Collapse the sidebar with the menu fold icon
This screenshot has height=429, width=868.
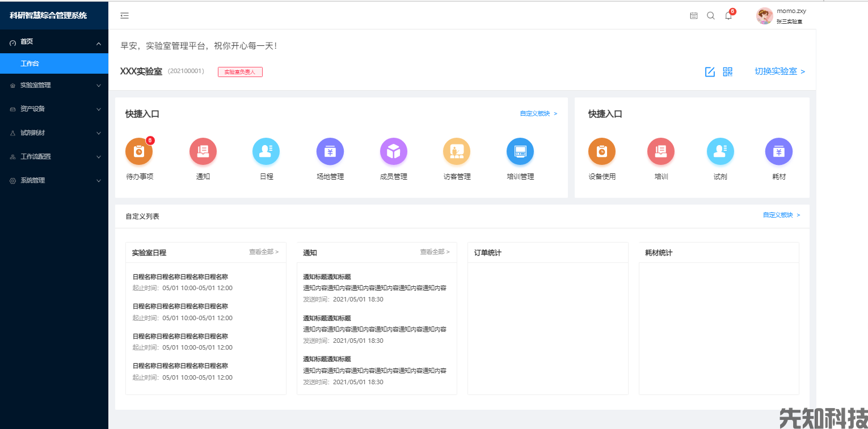[x=125, y=15]
